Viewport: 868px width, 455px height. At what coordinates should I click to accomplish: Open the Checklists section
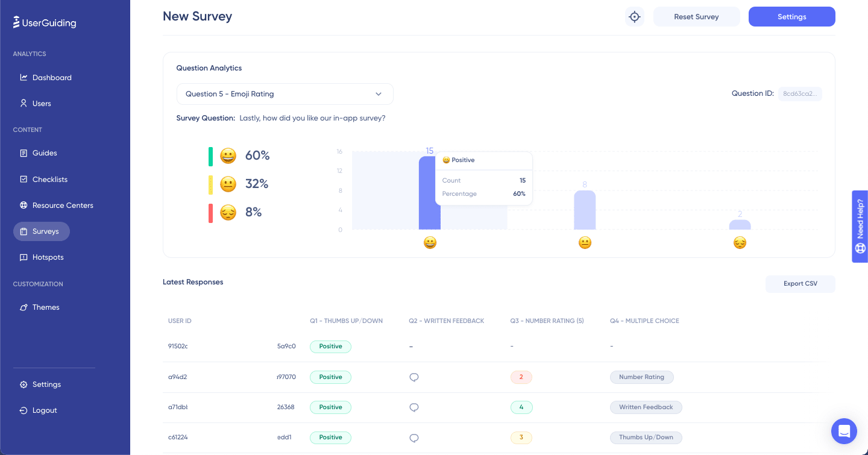click(49, 179)
